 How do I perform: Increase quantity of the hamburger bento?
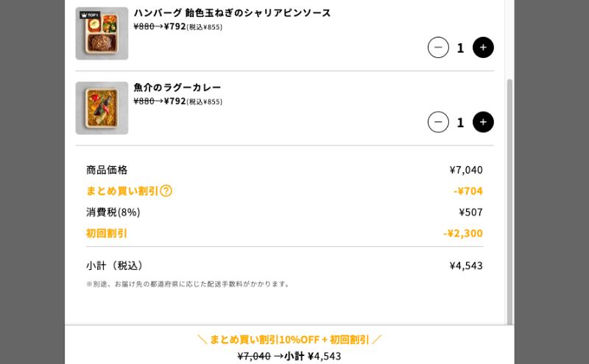(x=483, y=48)
